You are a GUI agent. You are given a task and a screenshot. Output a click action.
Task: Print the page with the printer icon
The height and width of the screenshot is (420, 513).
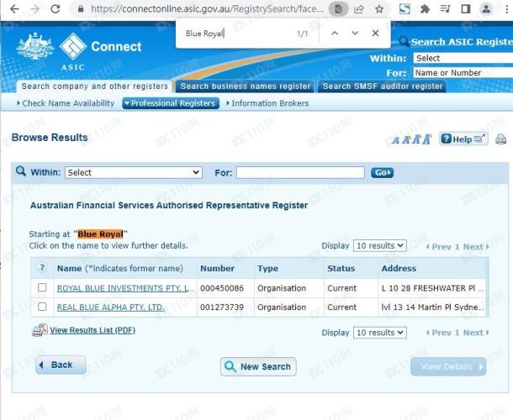click(500, 139)
